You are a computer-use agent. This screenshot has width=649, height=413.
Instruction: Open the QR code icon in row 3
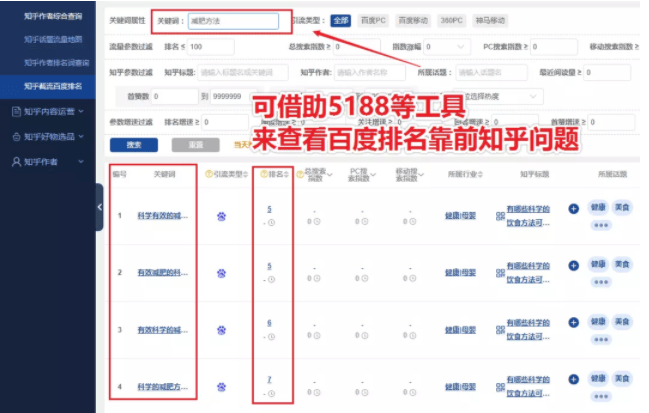pyautogui.click(x=500, y=330)
